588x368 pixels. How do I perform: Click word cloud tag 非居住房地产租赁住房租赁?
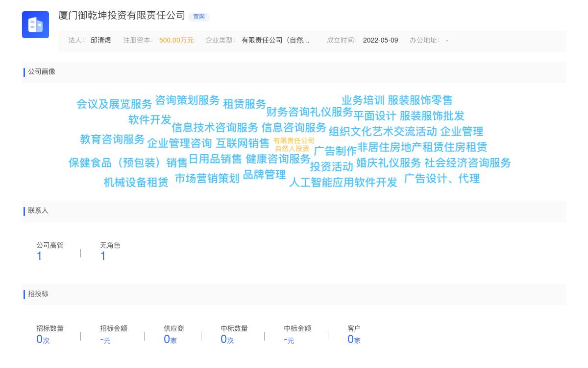pos(422,147)
